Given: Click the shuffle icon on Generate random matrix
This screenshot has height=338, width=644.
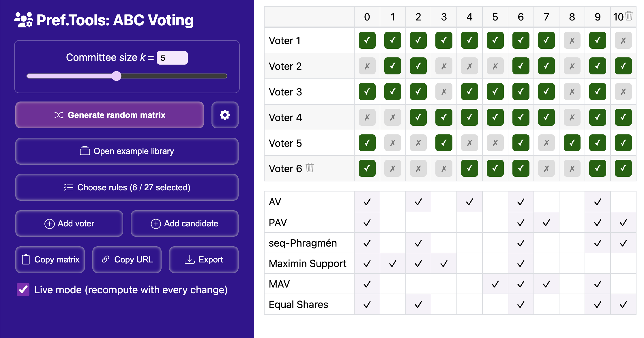Looking at the screenshot, I should tap(59, 115).
